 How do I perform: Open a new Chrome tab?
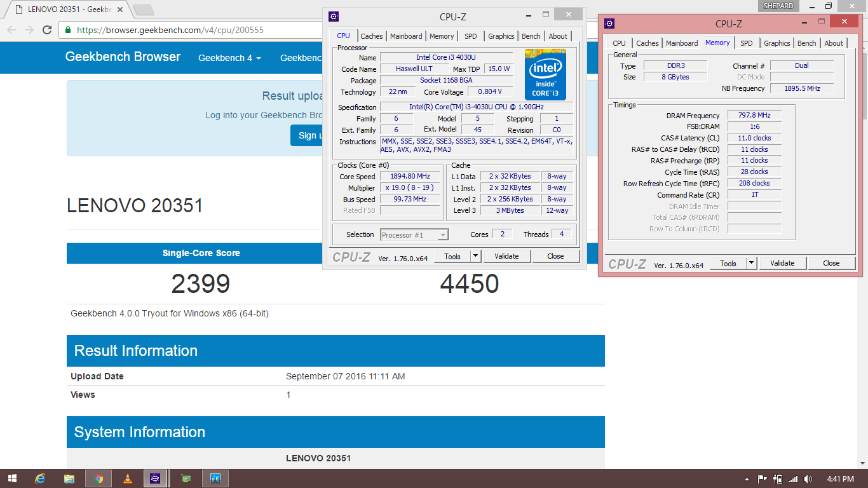144,10
